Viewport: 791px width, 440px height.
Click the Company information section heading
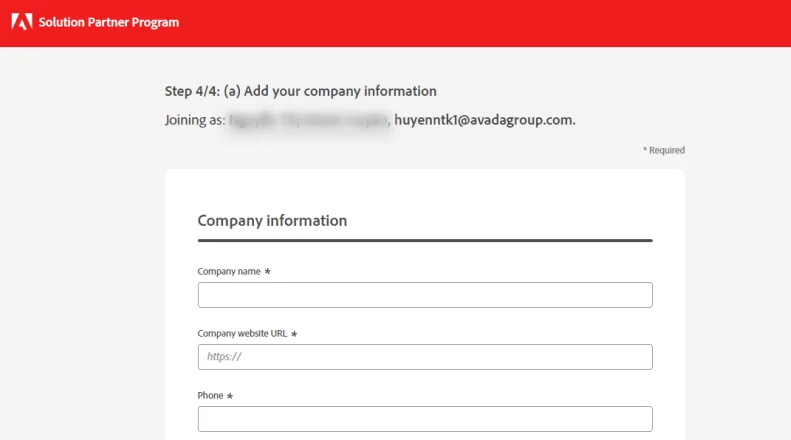point(272,221)
